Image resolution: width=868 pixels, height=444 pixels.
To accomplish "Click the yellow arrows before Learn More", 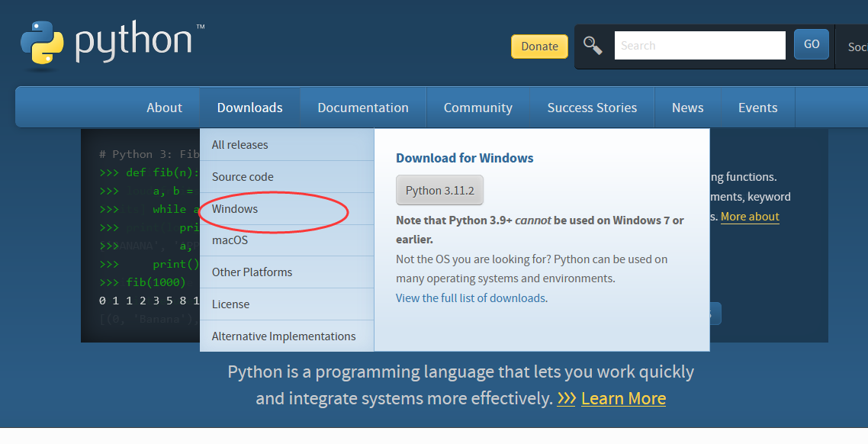I will (x=566, y=399).
